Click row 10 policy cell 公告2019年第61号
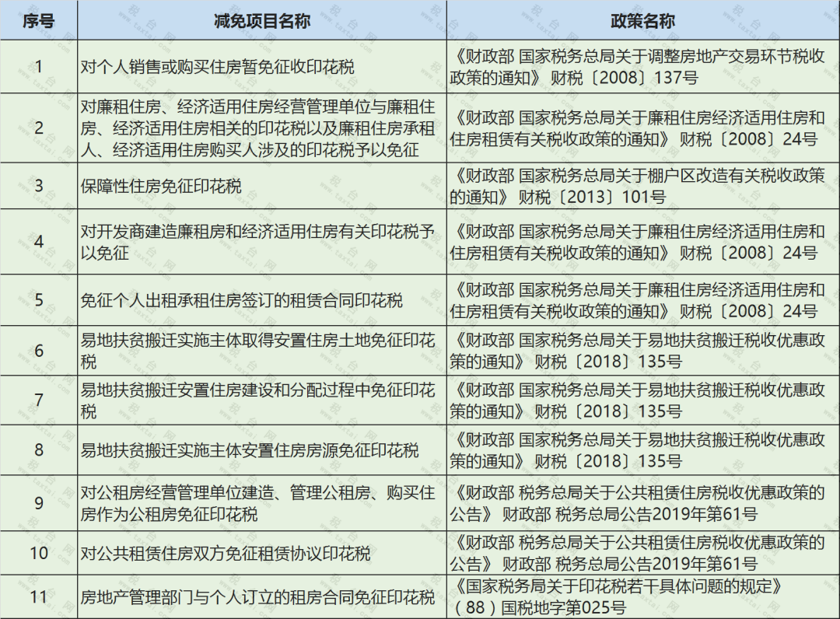This screenshot has height=619, width=840. [x=643, y=553]
